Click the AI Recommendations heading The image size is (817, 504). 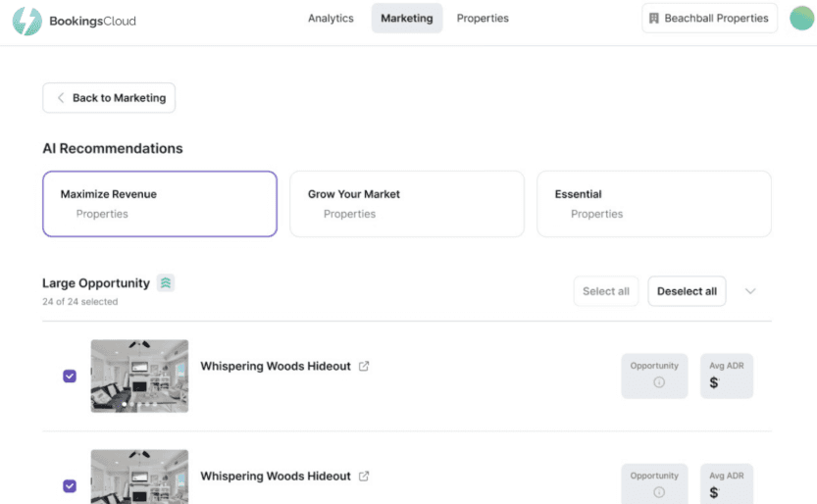coord(113,148)
